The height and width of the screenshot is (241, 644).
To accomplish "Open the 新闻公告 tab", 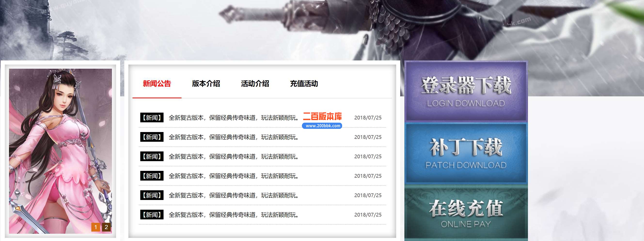I will point(157,83).
